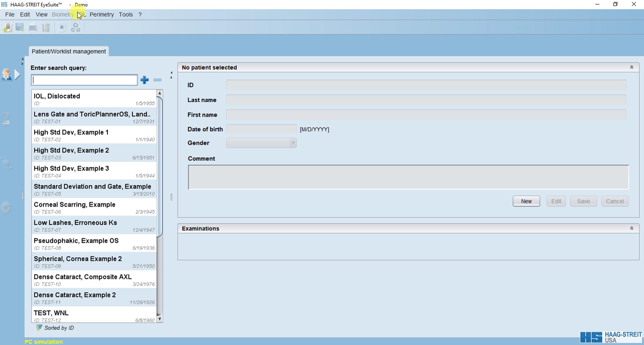This screenshot has height=345, width=644.
Task: Collapse the patient details panel
Action: coord(632,67)
